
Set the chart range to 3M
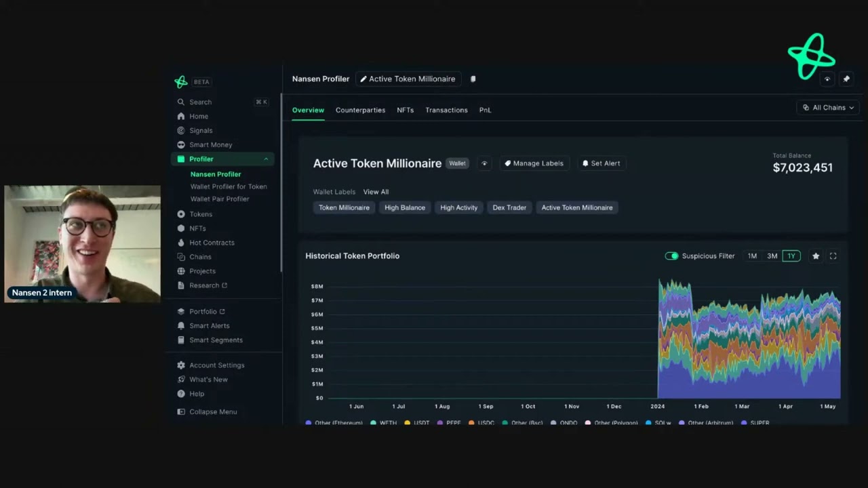click(x=772, y=256)
